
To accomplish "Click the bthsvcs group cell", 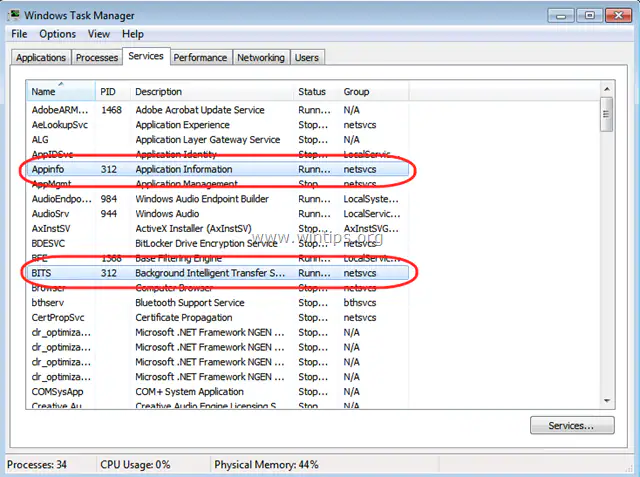I will (x=360, y=303).
